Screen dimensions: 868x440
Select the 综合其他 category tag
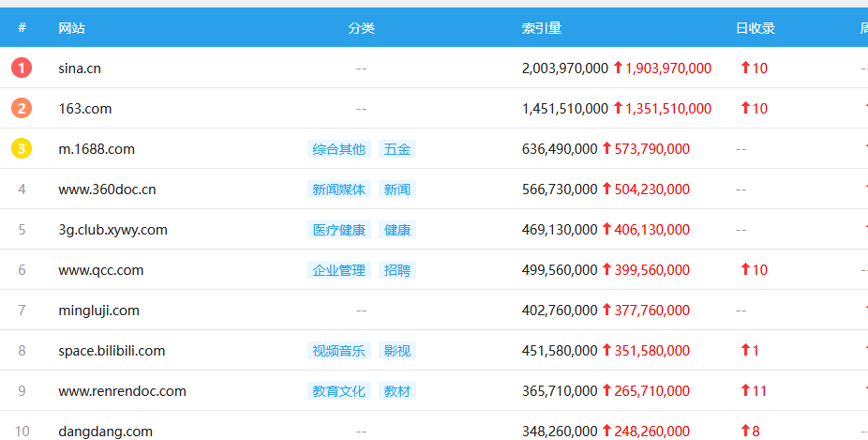[338, 148]
